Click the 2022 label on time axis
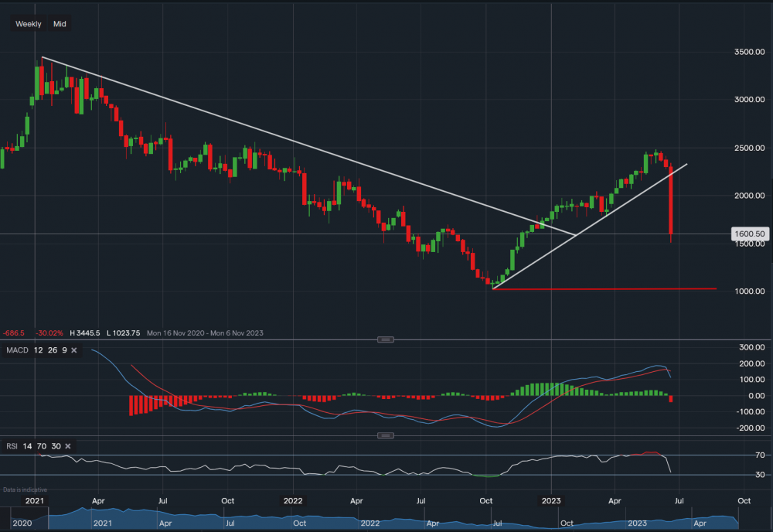 [291, 500]
